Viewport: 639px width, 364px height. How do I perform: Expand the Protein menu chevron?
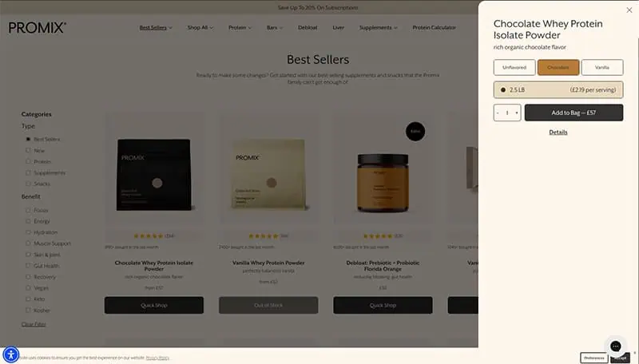pyautogui.click(x=250, y=28)
